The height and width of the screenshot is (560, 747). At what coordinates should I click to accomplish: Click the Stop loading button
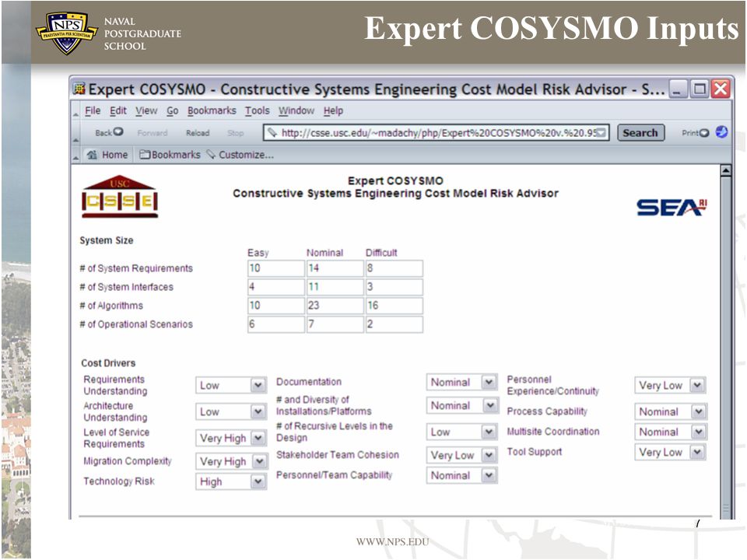(x=235, y=133)
